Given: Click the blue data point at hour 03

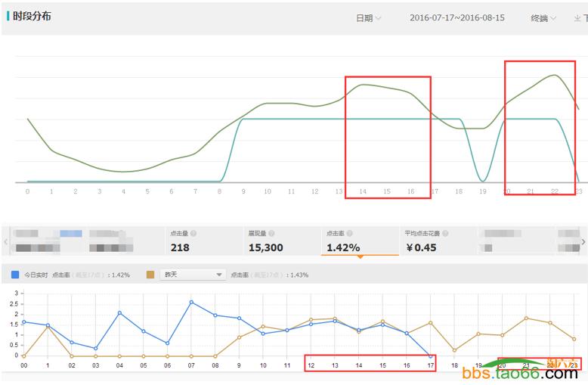Looking at the screenshot, I should [x=96, y=348].
